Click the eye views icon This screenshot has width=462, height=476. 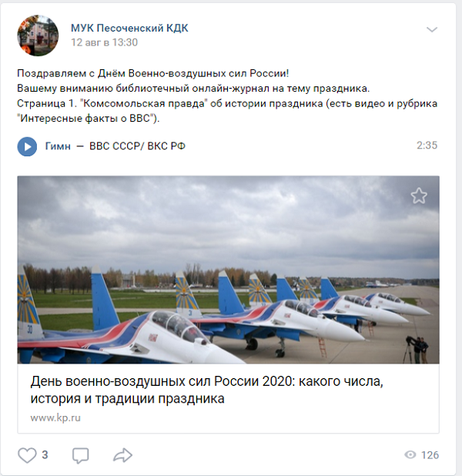pyautogui.click(x=410, y=454)
